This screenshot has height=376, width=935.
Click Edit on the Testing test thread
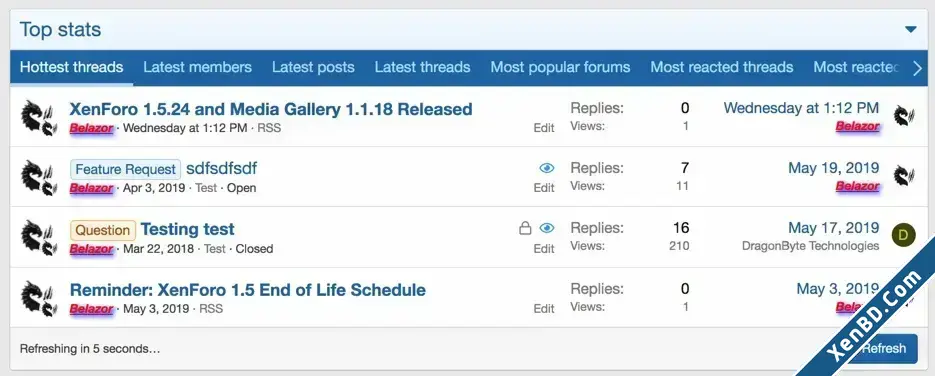point(544,248)
